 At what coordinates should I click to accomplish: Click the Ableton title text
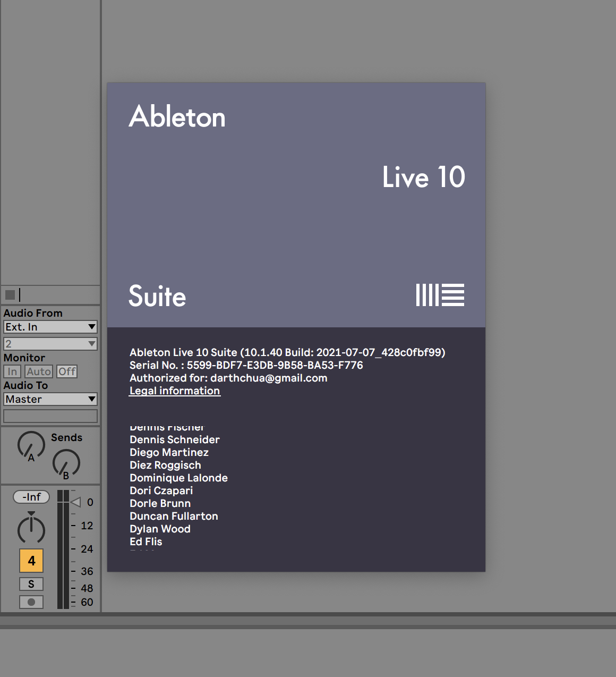(x=177, y=116)
